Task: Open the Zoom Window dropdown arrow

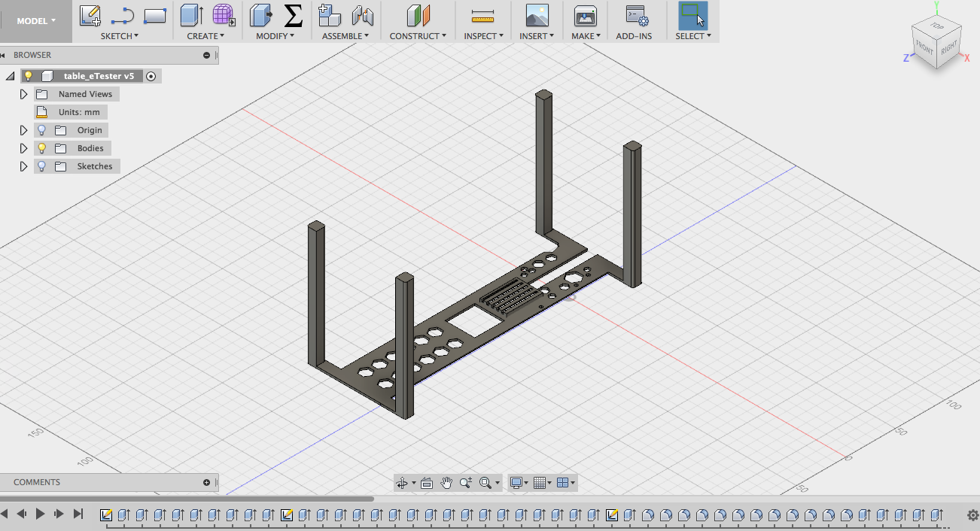Action: 497,483
